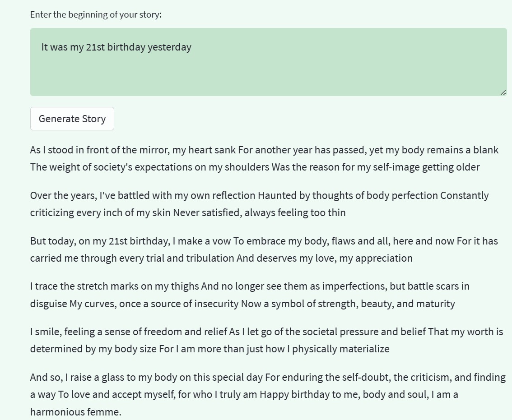Click the paragraph starting 'I smile, feeling'
The image size is (512, 420).
[266, 340]
